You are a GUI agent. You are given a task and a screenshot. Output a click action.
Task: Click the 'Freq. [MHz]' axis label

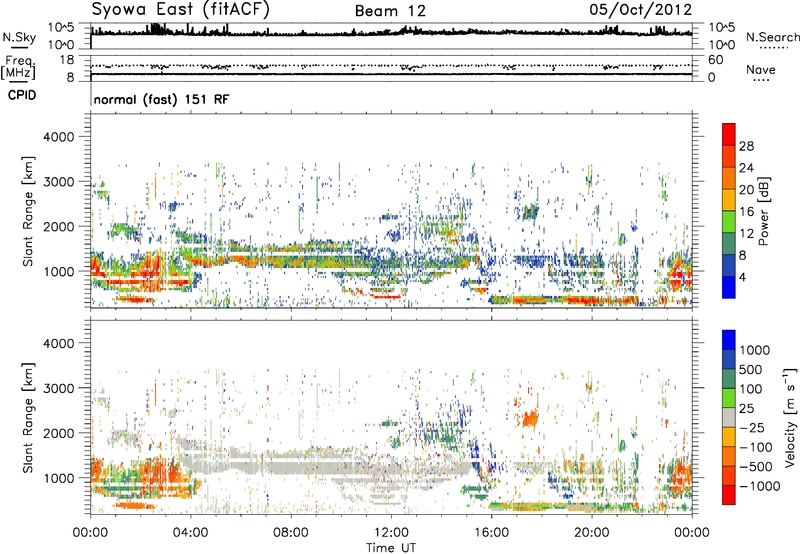pos(18,68)
